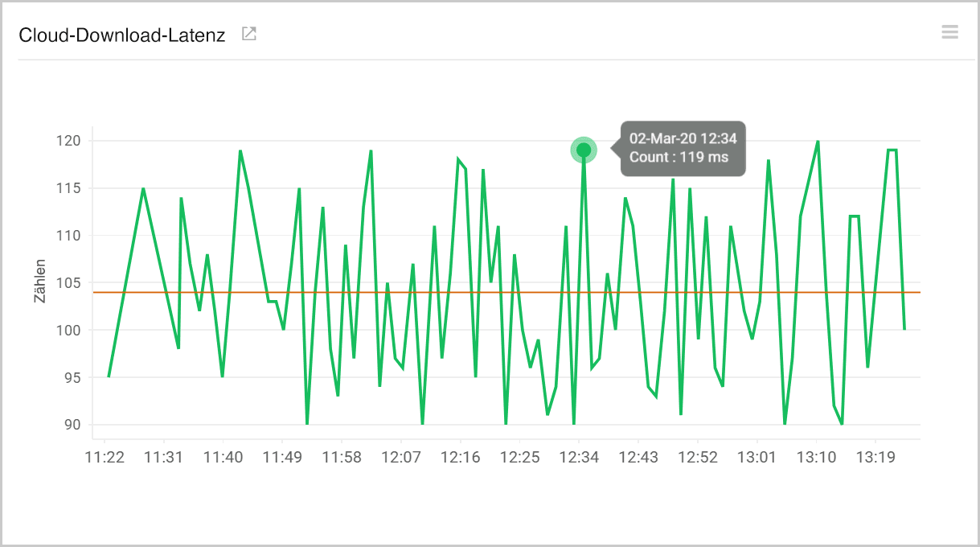Select the low point at 90 near 11:52
The height and width of the screenshot is (547, 980).
tap(306, 423)
